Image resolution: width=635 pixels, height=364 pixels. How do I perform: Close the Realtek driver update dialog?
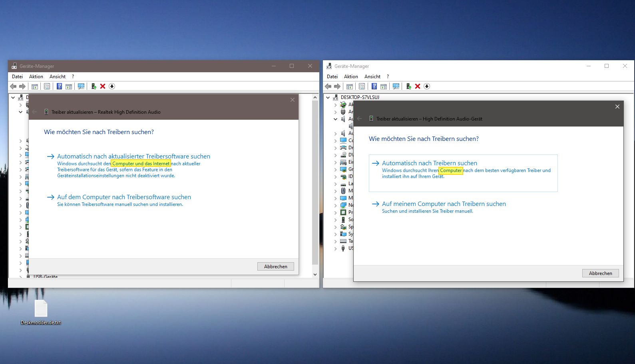click(293, 100)
